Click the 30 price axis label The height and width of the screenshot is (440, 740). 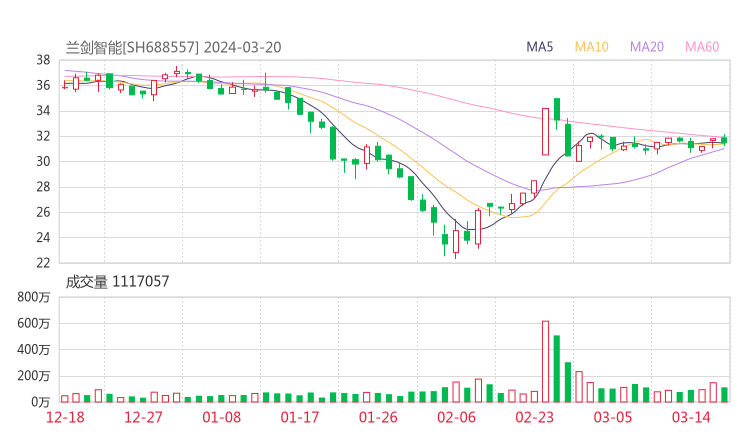click(43, 161)
